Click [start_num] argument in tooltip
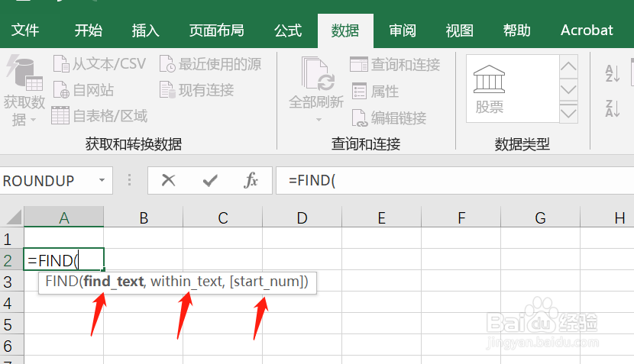 coord(266,281)
